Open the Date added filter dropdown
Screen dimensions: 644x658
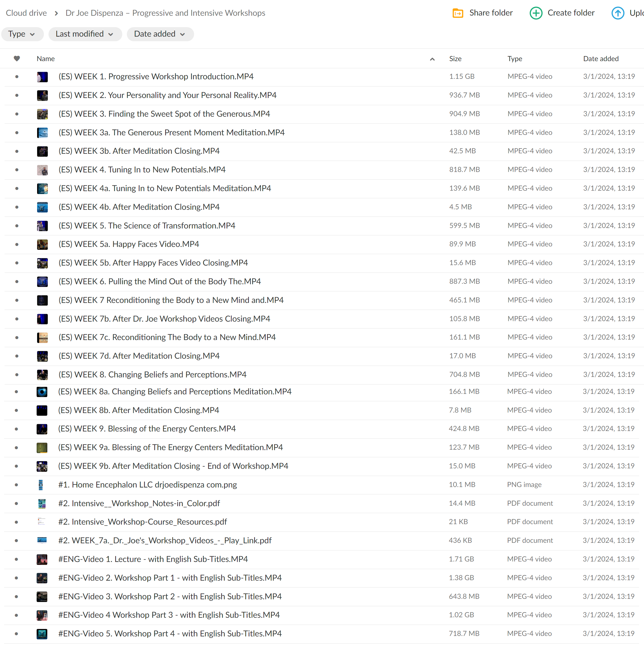point(160,34)
